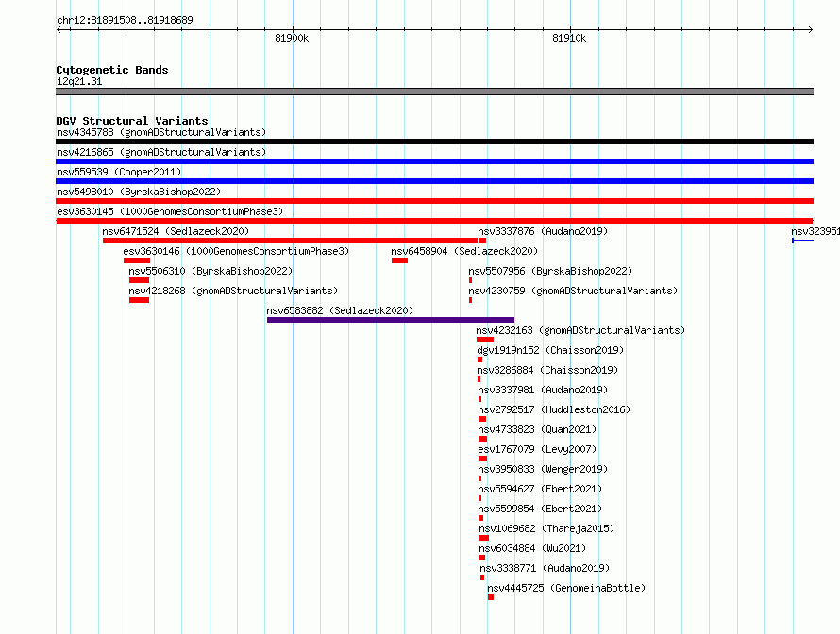Open nsv5506310 (ByrskaBishop2022) label
The image size is (840, 634).
click(210, 271)
